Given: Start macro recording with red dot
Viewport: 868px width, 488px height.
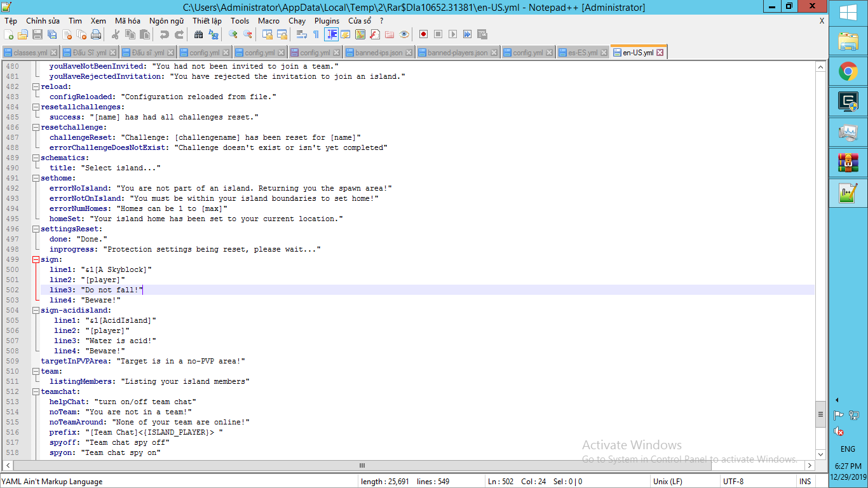Looking at the screenshot, I should coord(423,34).
